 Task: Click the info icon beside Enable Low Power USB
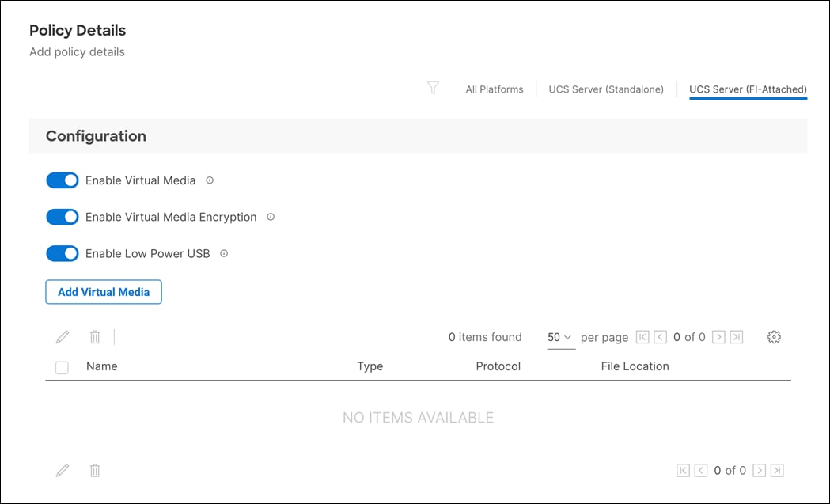[x=223, y=253]
